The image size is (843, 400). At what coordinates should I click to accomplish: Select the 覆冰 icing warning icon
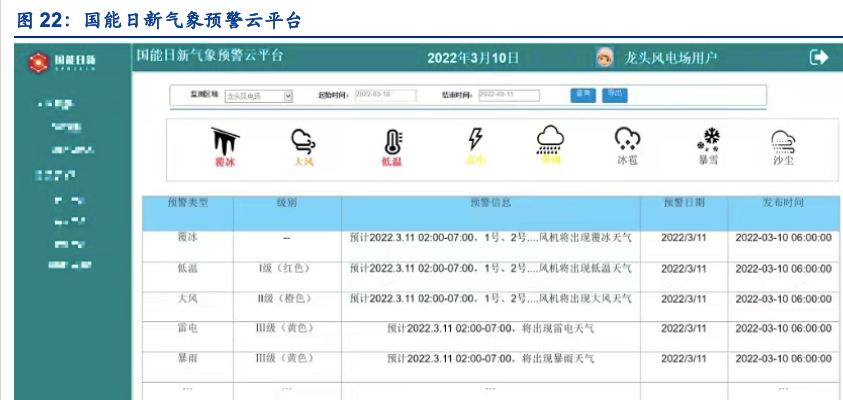click(225, 141)
